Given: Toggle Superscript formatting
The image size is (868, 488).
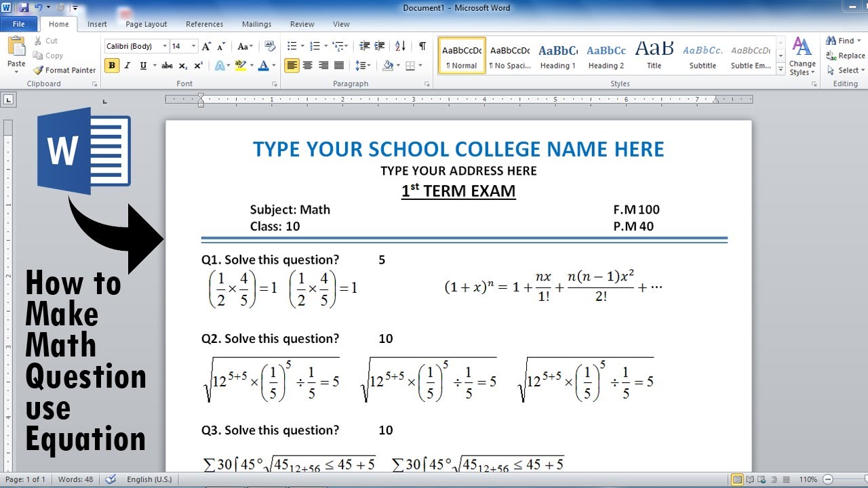Looking at the screenshot, I should pos(198,66).
